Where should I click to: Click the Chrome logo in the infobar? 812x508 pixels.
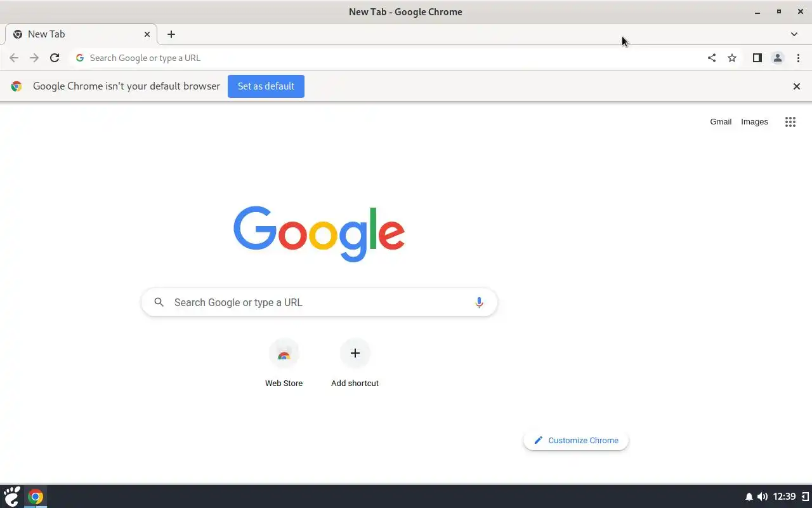pyautogui.click(x=16, y=86)
